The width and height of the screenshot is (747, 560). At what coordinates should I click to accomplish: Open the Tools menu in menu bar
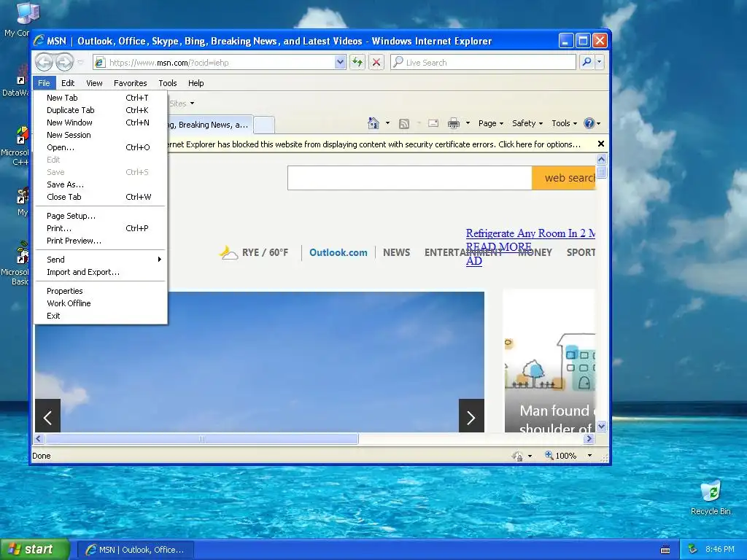pyautogui.click(x=168, y=83)
